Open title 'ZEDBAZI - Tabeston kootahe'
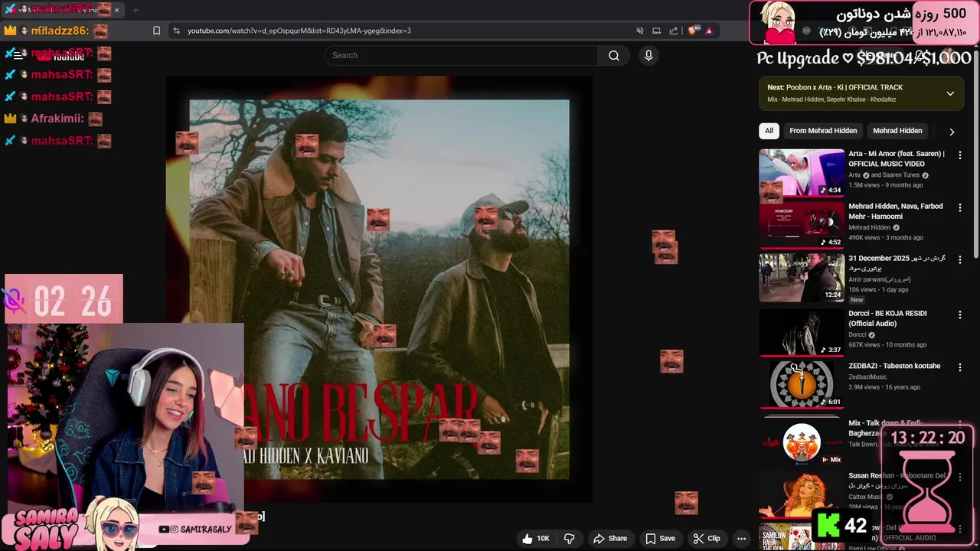980x551 pixels. [894, 366]
